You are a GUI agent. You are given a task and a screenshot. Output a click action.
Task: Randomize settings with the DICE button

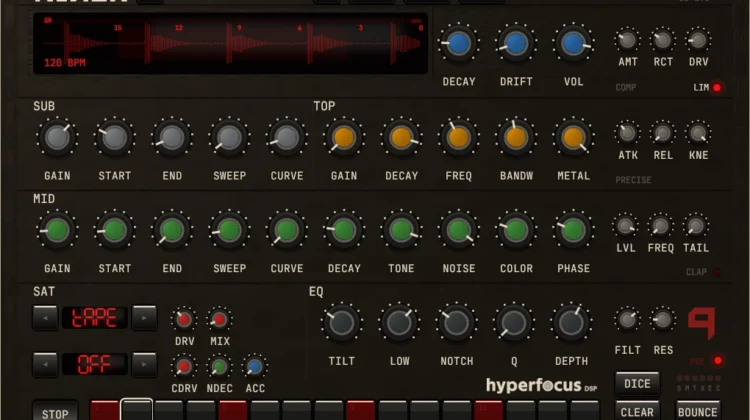(x=637, y=384)
